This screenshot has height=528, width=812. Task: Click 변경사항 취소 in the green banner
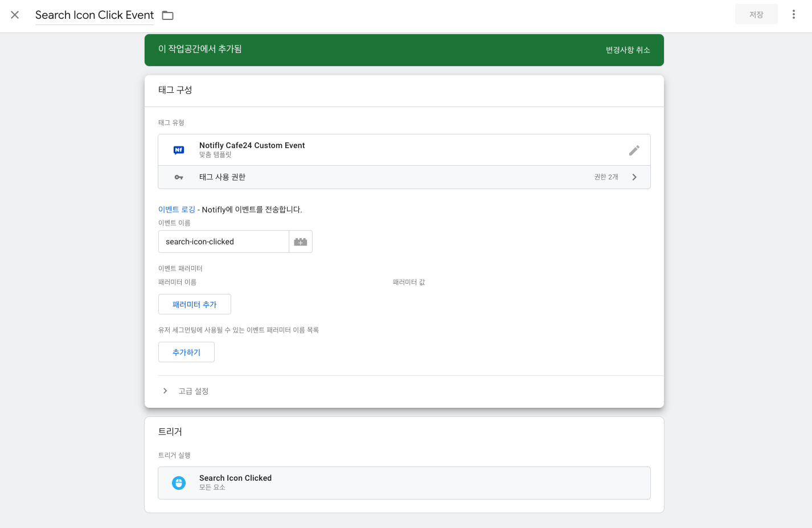628,50
